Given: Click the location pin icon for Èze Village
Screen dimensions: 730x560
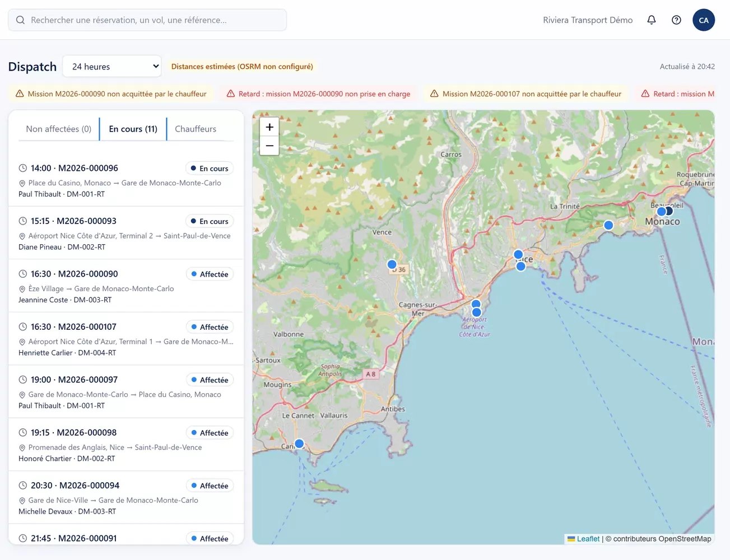Looking at the screenshot, I should click(x=22, y=289).
